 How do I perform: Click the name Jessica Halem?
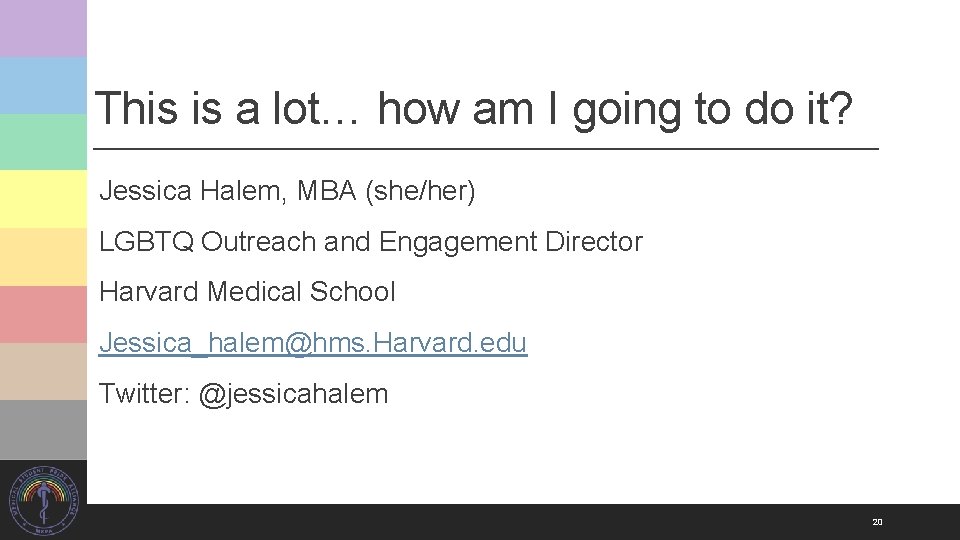click(190, 191)
